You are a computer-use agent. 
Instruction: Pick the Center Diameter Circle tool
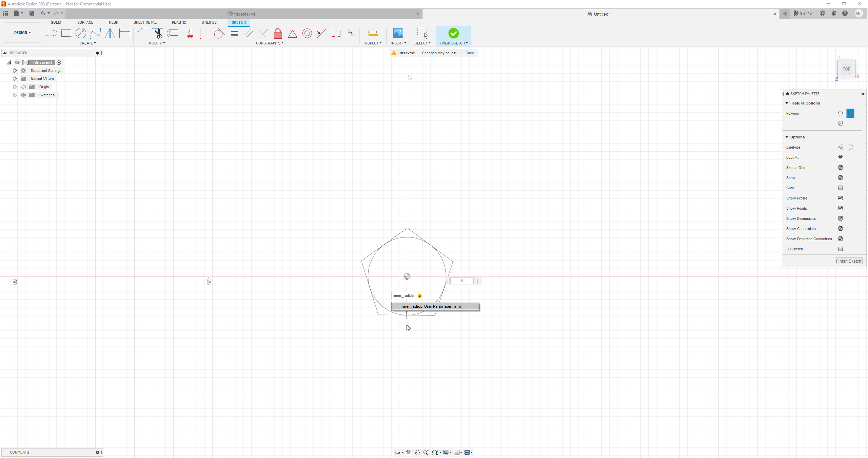[81, 33]
